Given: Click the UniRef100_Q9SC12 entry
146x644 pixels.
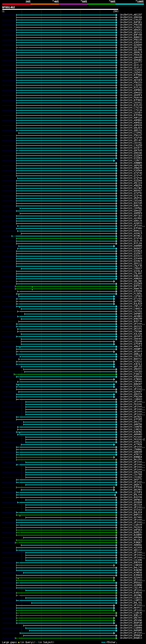Looking at the screenshot, I should tap(131, 263).
